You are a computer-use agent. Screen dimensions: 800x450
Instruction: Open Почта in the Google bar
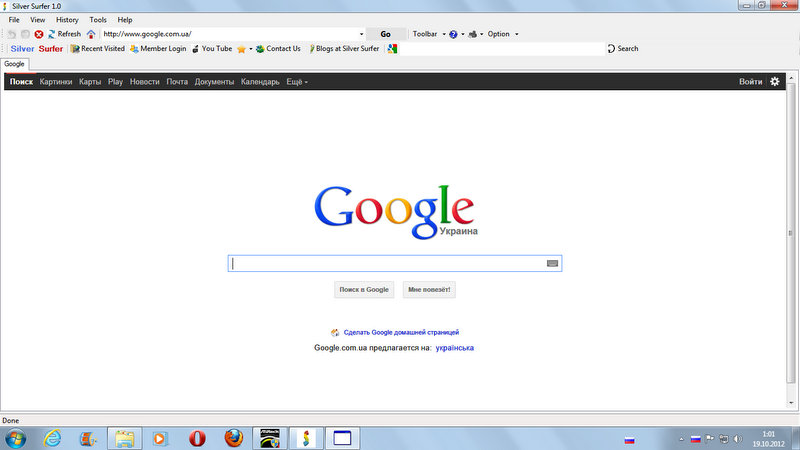177,82
